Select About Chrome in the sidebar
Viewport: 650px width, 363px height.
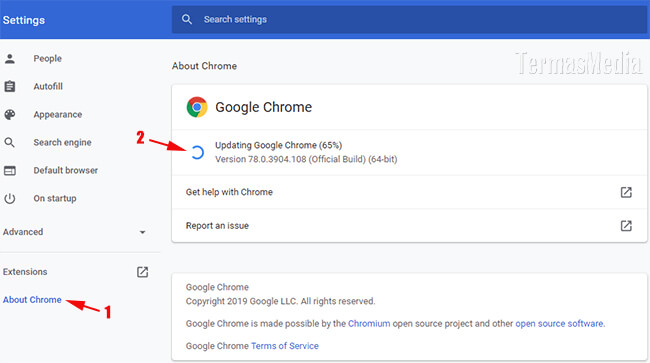[32, 300]
